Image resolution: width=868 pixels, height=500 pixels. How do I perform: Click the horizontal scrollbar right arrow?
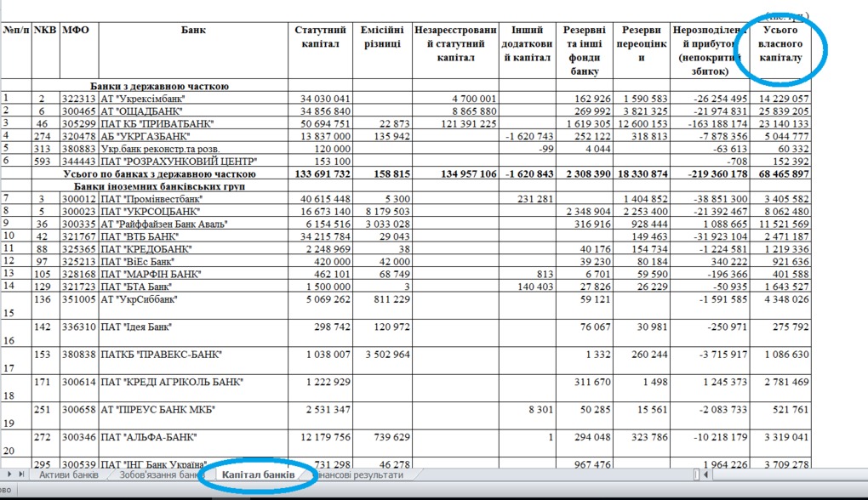pos(862,474)
